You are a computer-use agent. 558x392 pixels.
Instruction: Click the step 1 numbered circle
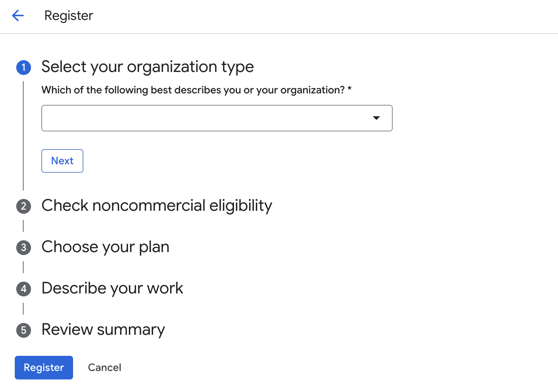tap(24, 67)
